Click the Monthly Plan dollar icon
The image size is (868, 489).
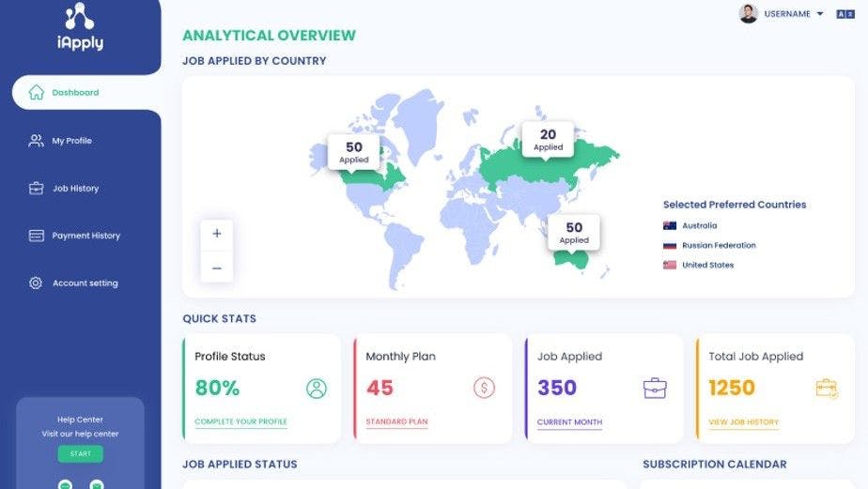coord(484,388)
